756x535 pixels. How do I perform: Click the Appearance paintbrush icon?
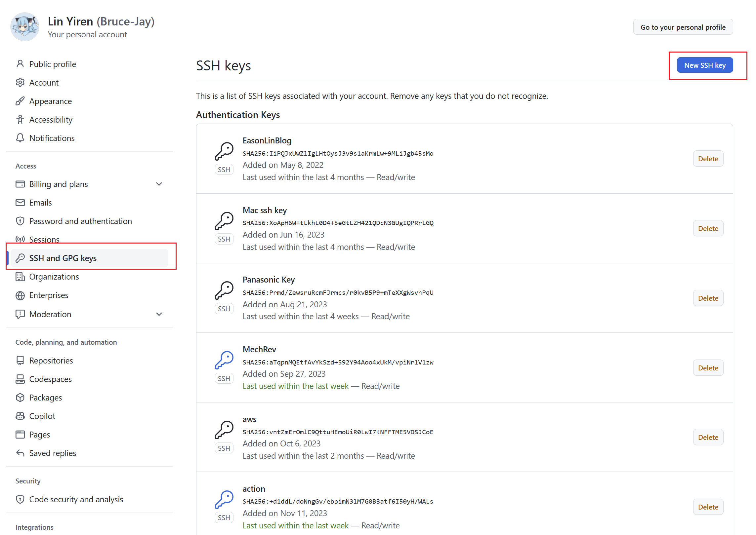pos(20,101)
